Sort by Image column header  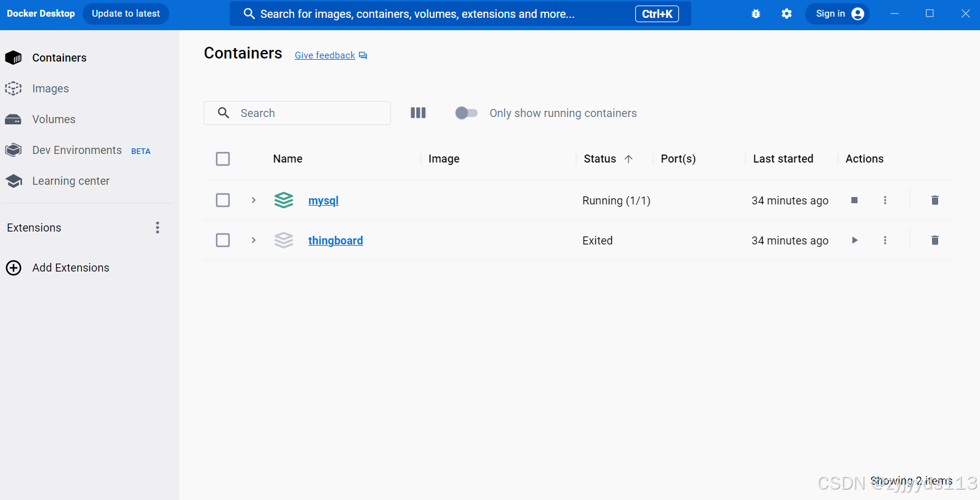(x=444, y=159)
